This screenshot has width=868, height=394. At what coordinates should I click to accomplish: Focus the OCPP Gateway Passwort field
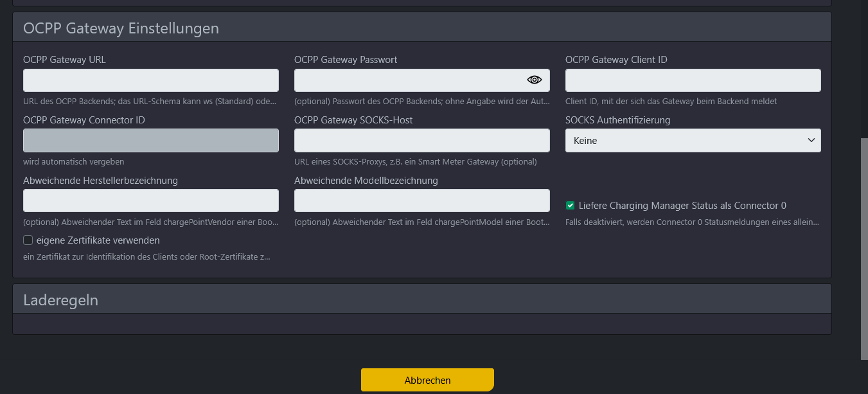tap(408, 80)
